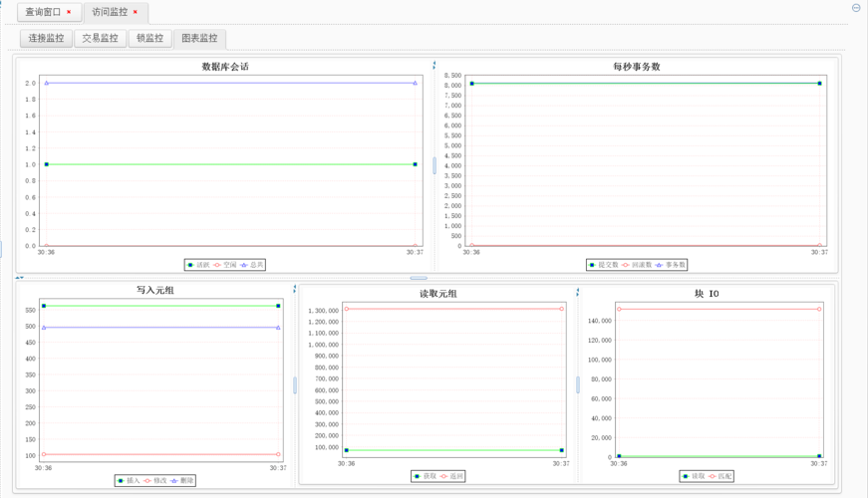Click the 写入元组 chart title
The image size is (868, 498).
tap(155, 290)
